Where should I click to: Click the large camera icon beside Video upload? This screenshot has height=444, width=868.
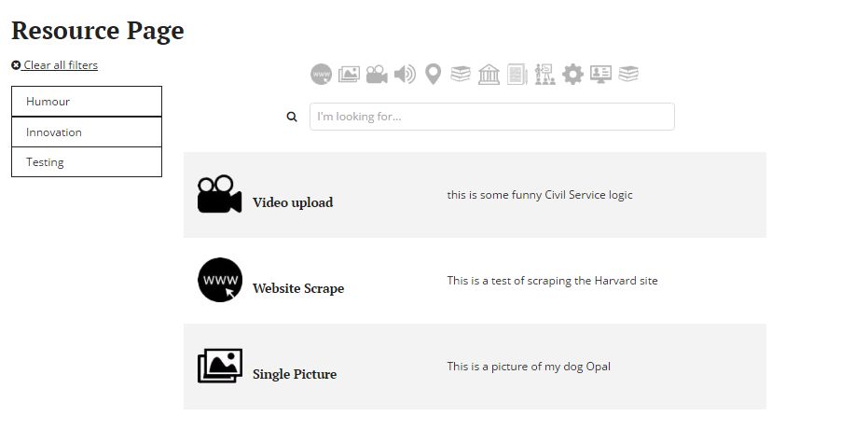pyautogui.click(x=220, y=194)
